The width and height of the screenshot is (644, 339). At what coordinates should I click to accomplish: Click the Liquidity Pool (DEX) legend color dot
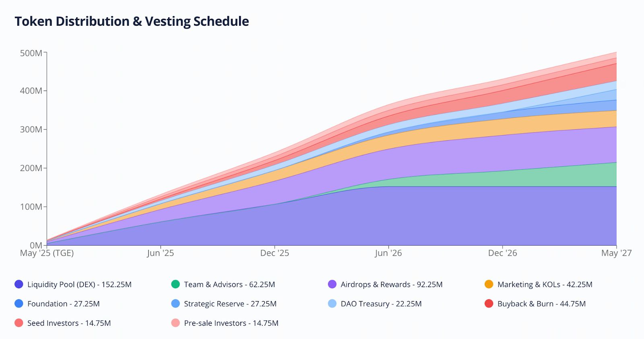click(x=19, y=284)
